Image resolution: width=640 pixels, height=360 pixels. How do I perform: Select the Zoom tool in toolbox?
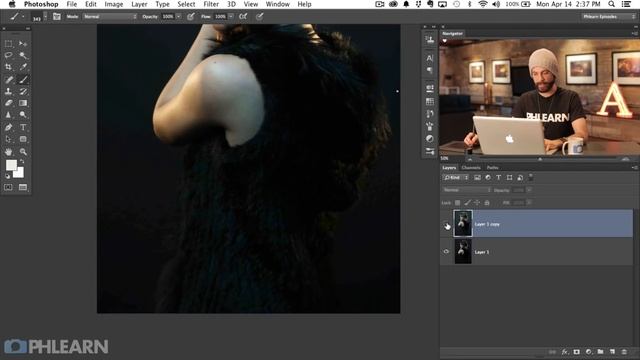coord(23,152)
